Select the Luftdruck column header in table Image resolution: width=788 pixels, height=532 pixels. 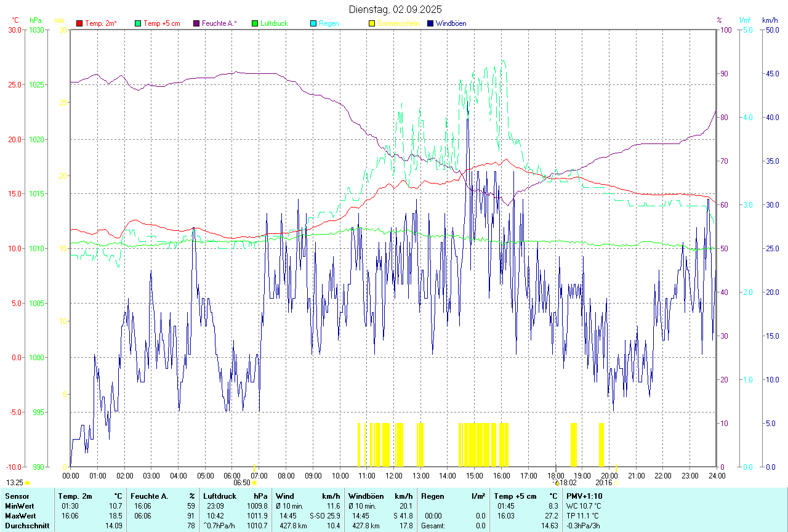pos(219,496)
